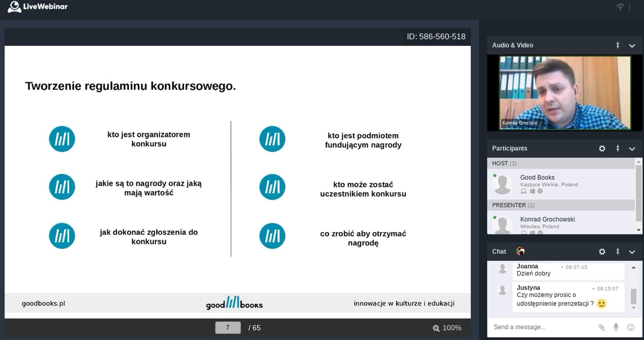Collapse the Chat panel

pyautogui.click(x=632, y=252)
